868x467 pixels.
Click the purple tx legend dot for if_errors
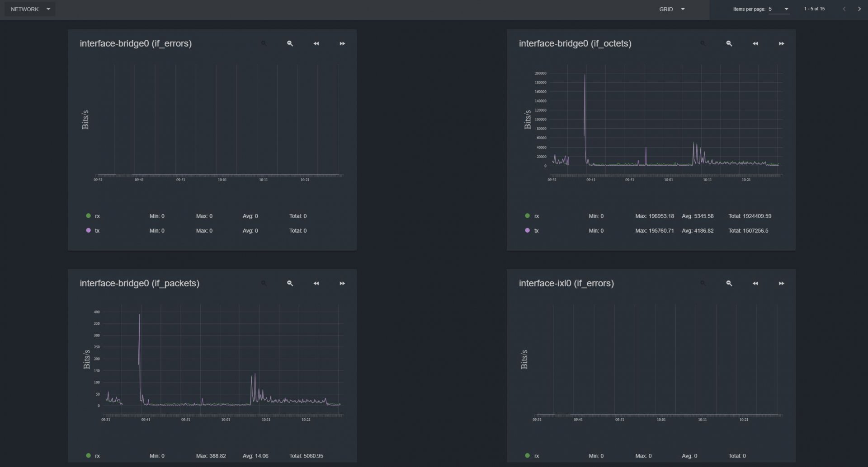pos(88,230)
